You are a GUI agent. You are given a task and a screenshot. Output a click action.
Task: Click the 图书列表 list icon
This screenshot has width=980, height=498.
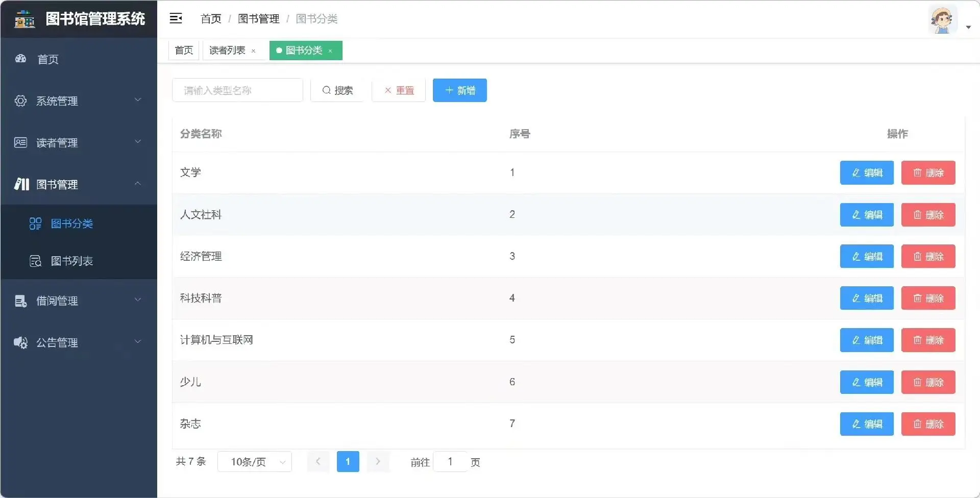[34, 261]
